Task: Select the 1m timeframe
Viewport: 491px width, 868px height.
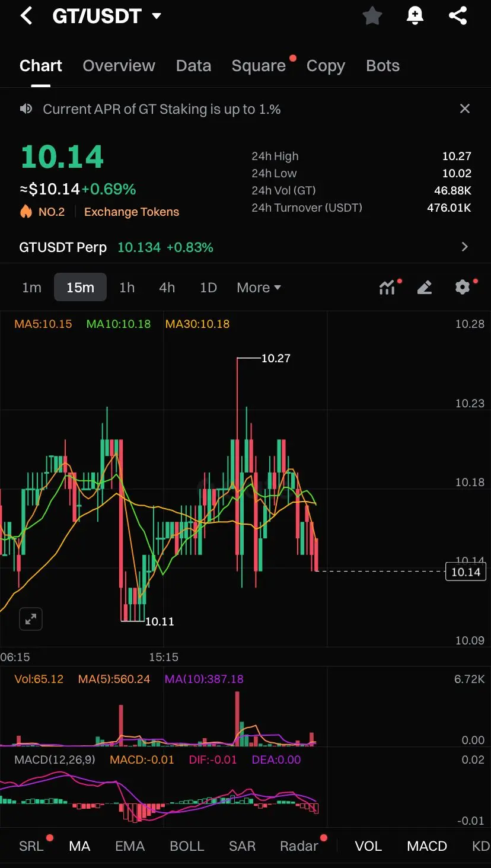Action: pyautogui.click(x=31, y=288)
